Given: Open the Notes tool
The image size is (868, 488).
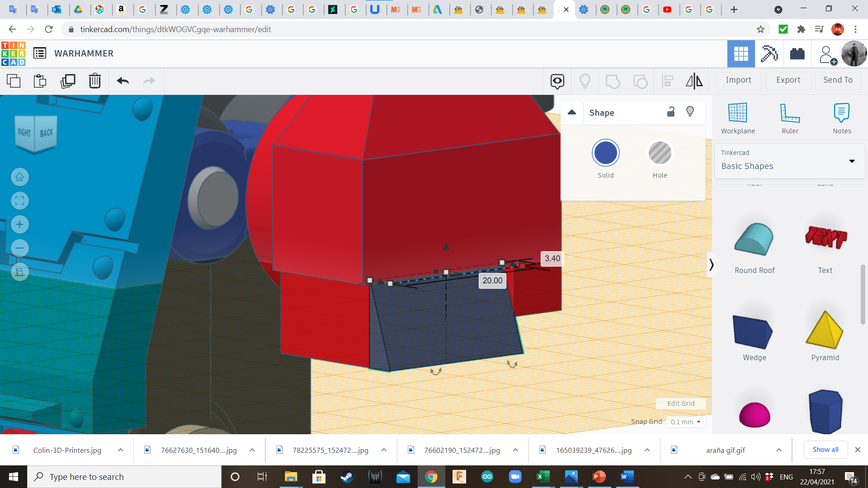Looking at the screenshot, I should click(x=842, y=118).
